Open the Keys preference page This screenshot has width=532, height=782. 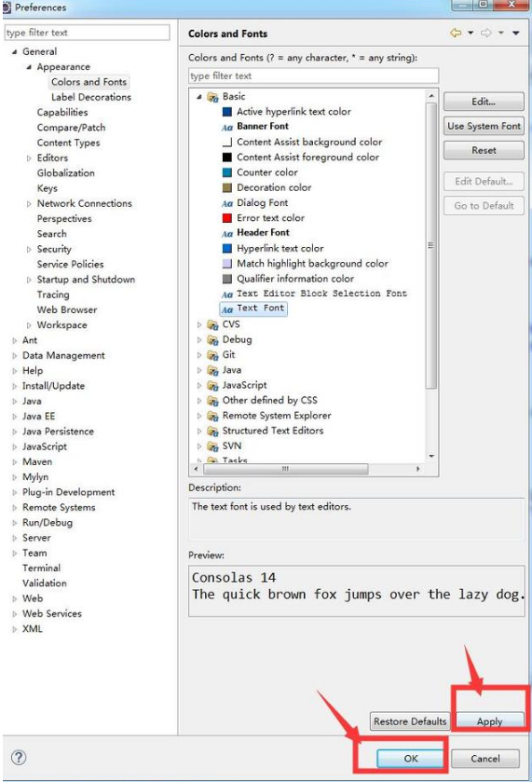coord(48,188)
